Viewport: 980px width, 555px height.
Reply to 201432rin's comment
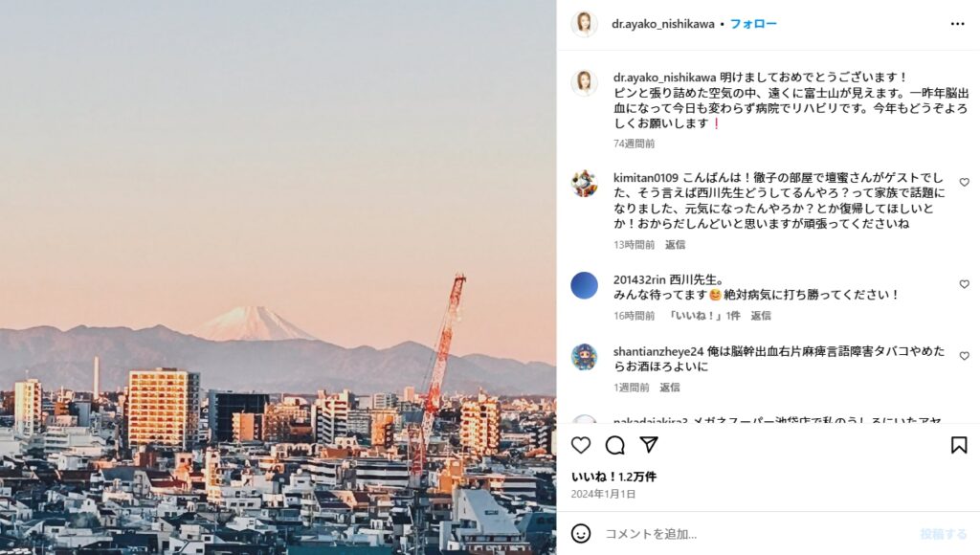coord(761,316)
